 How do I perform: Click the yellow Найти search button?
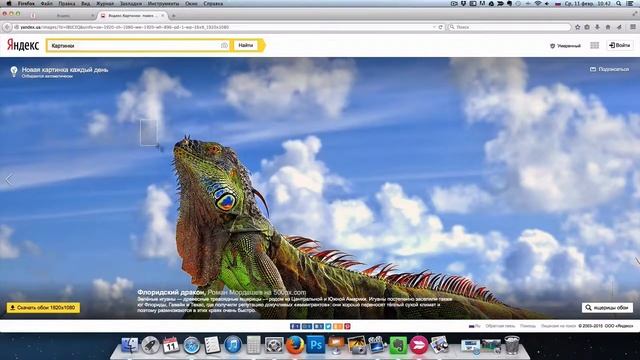[x=246, y=45]
